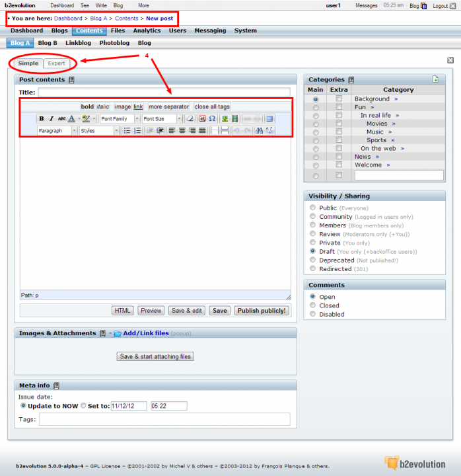Open the Analytics main menu
461x476 pixels.
pos(147,30)
